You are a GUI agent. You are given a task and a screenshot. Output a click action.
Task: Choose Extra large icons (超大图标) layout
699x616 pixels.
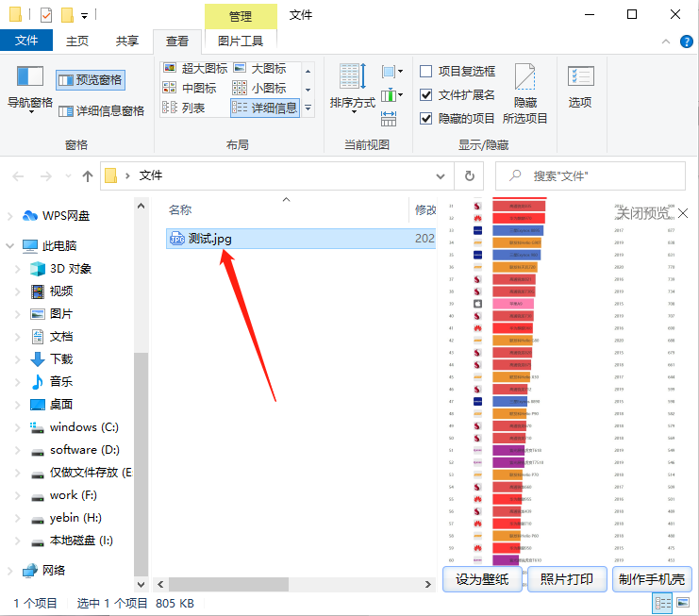click(195, 69)
